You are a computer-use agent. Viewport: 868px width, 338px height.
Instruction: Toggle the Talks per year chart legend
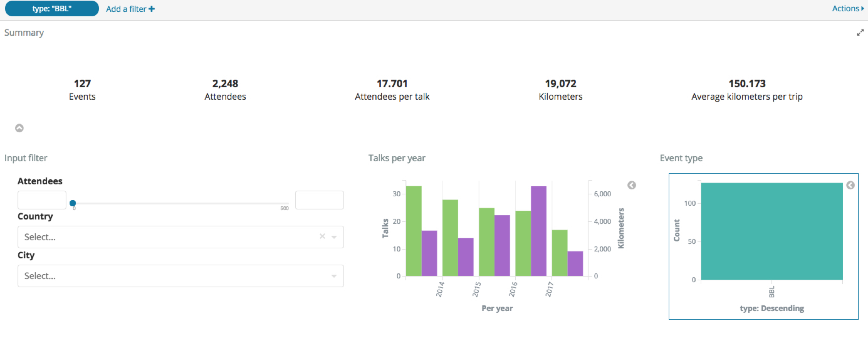pos(632,185)
